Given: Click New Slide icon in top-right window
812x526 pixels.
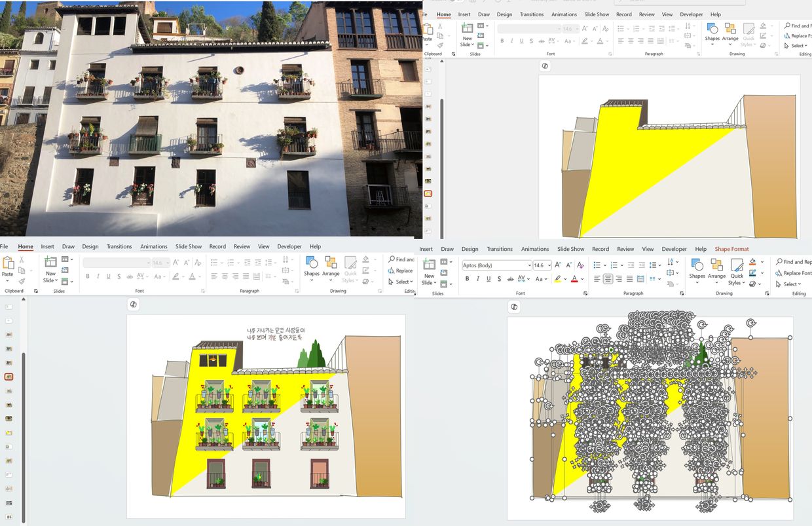Looking at the screenshot, I should coord(467,31).
